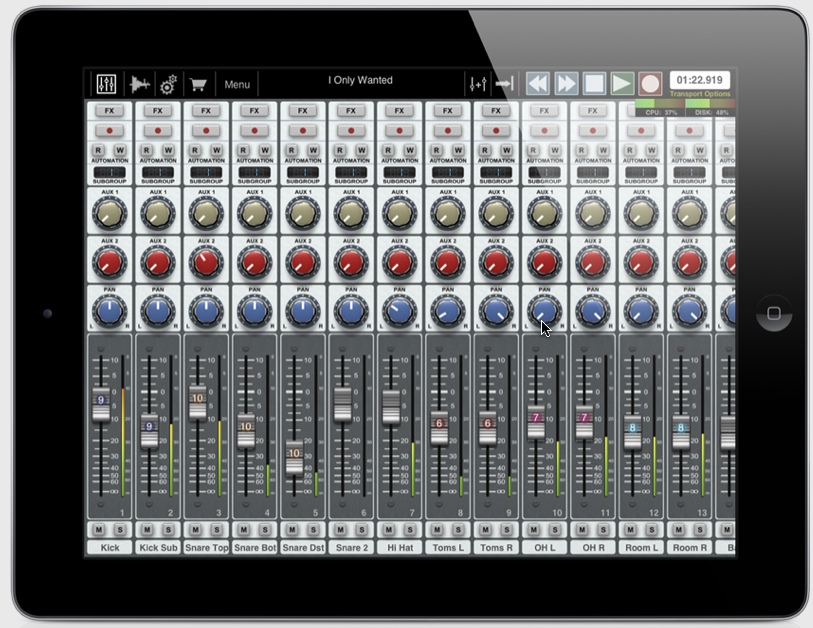The image size is (813, 628).
Task: Open FX for the Kick channel
Action: coord(109,110)
